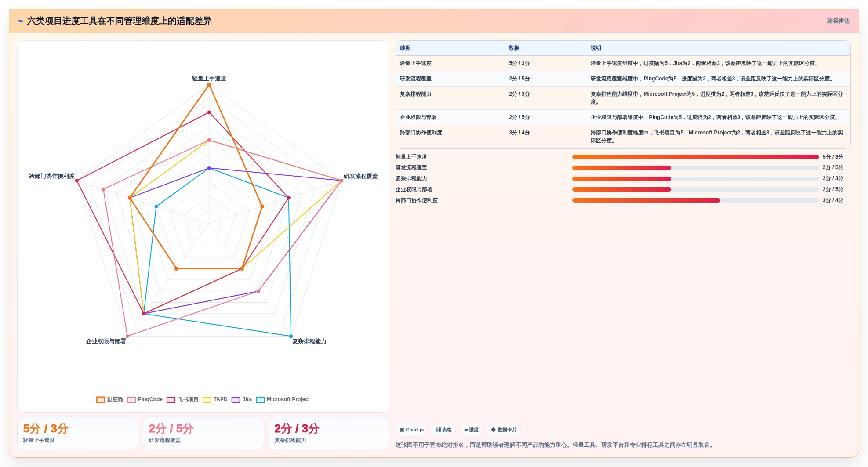
Task: Click the 路径雷达 label
Action: [x=838, y=21]
